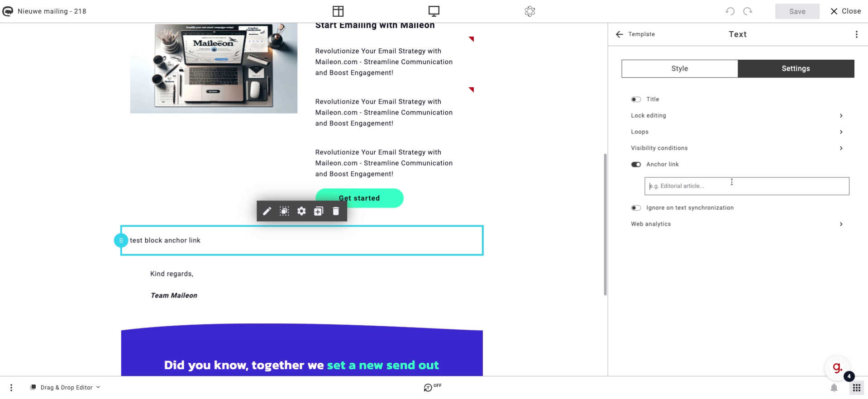Toggle the autosave history OFF icon
Screen dimensions: 868x399
pyautogui.click(x=432, y=387)
